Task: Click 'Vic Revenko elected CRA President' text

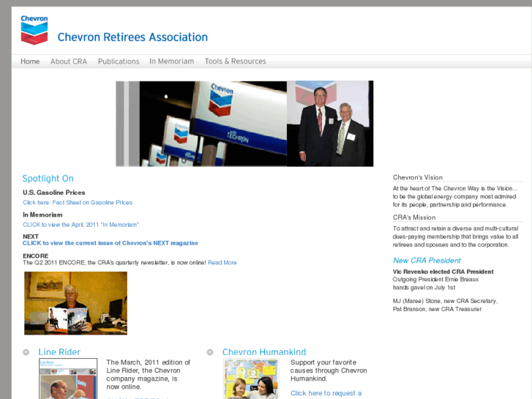Action: 443,272
